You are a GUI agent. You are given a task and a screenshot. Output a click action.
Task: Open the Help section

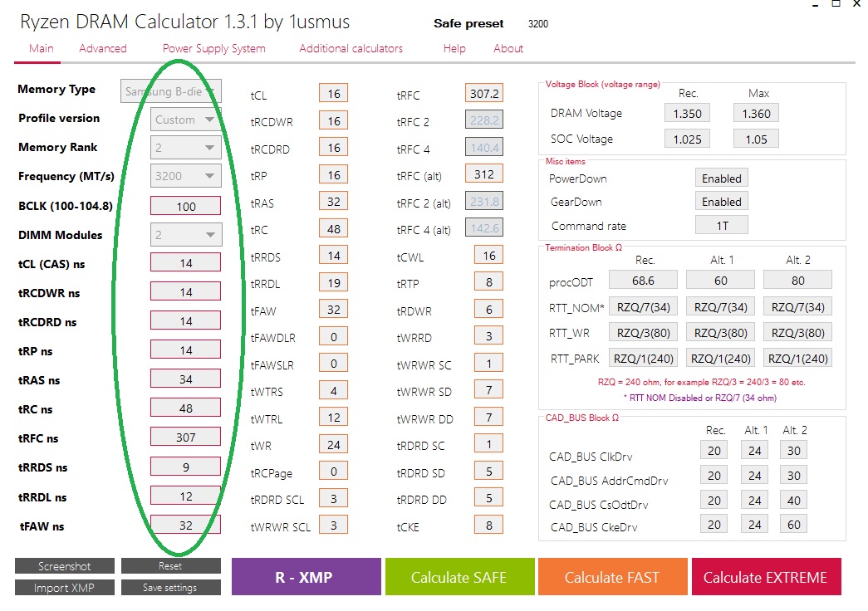click(454, 48)
